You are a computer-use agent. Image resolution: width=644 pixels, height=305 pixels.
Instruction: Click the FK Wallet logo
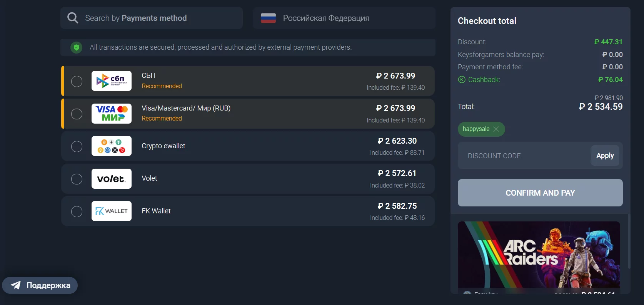(x=112, y=211)
